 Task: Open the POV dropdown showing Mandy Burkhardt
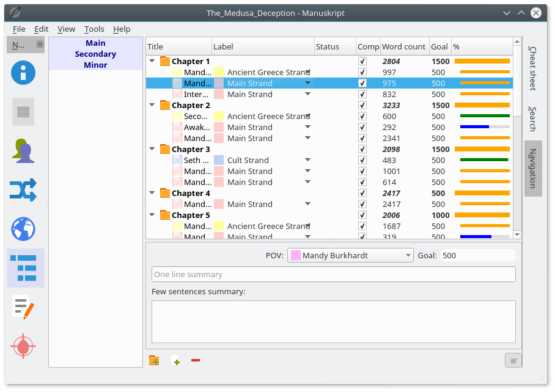click(351, 256)
